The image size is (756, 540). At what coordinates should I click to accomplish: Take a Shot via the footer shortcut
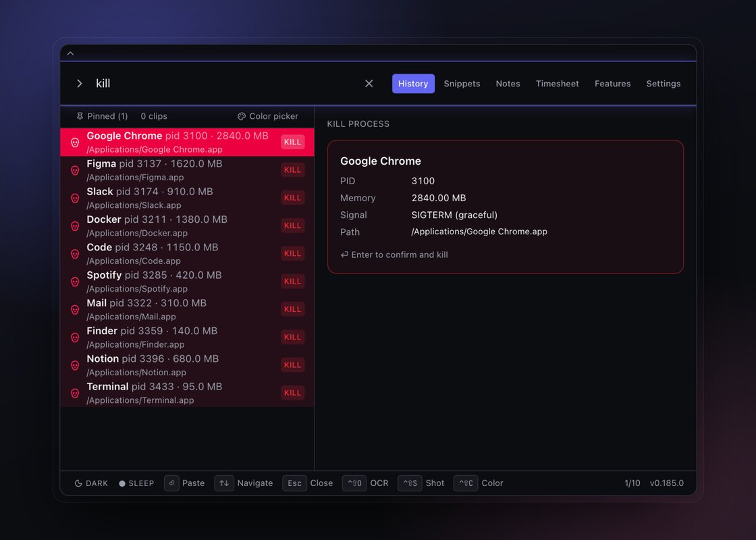tap(421, 483)
